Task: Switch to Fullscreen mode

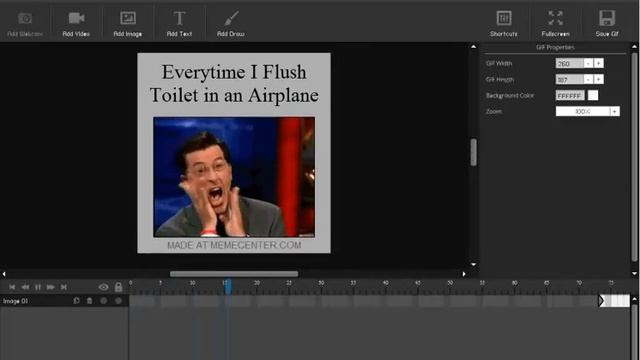Action: click(555, 24)
